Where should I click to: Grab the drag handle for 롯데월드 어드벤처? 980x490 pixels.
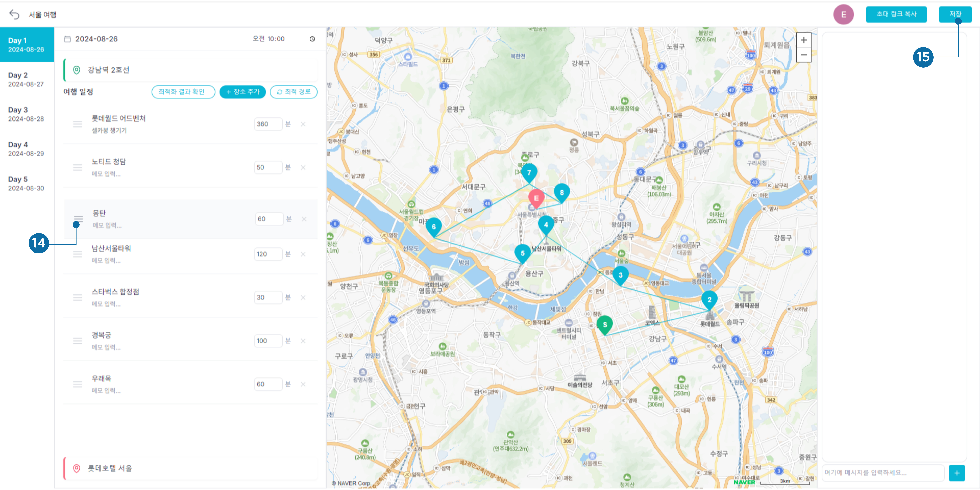(x=78, y=124)
